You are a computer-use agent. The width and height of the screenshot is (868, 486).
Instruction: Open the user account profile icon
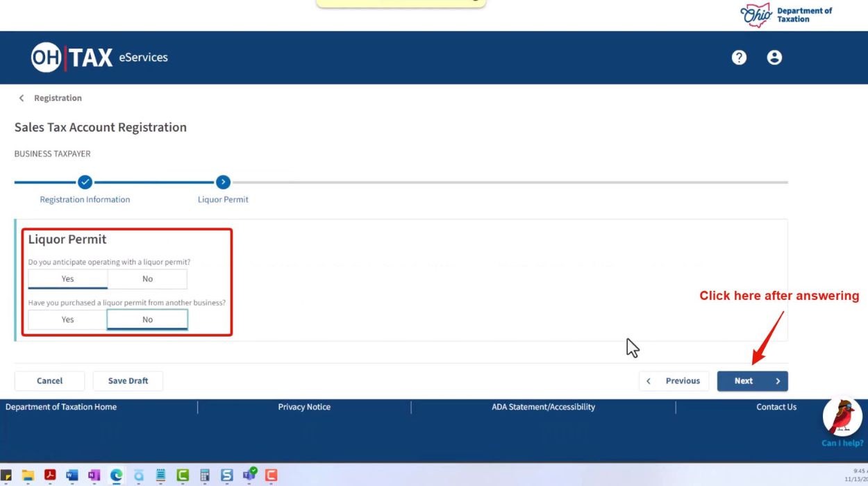click(x=774, y=58)
